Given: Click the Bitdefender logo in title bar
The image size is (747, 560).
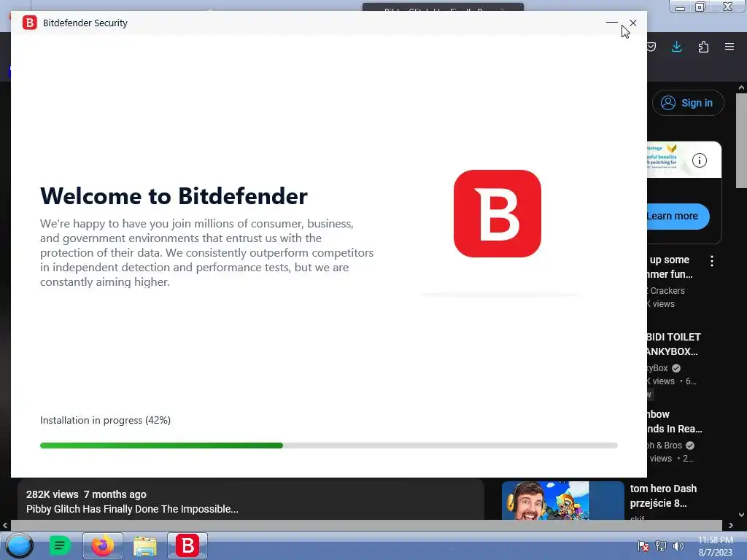Looking at the screenshot, I should coord(29,23).
